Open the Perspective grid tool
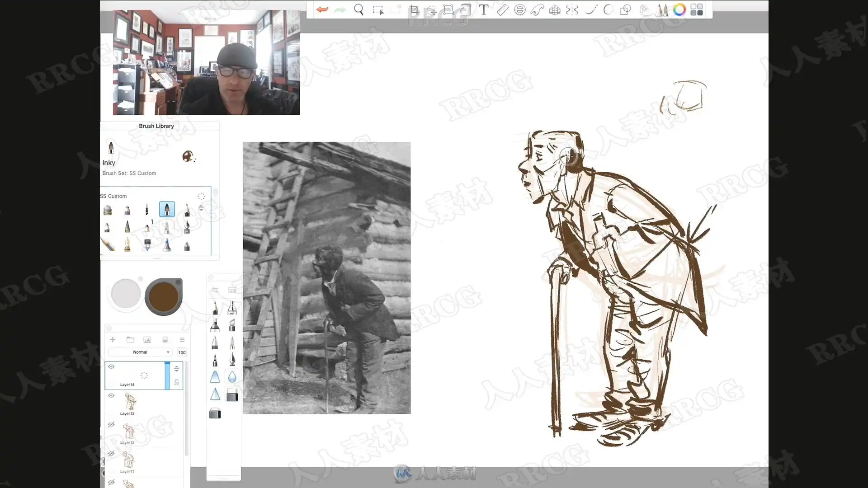868x488 pixels. (555, 9)
